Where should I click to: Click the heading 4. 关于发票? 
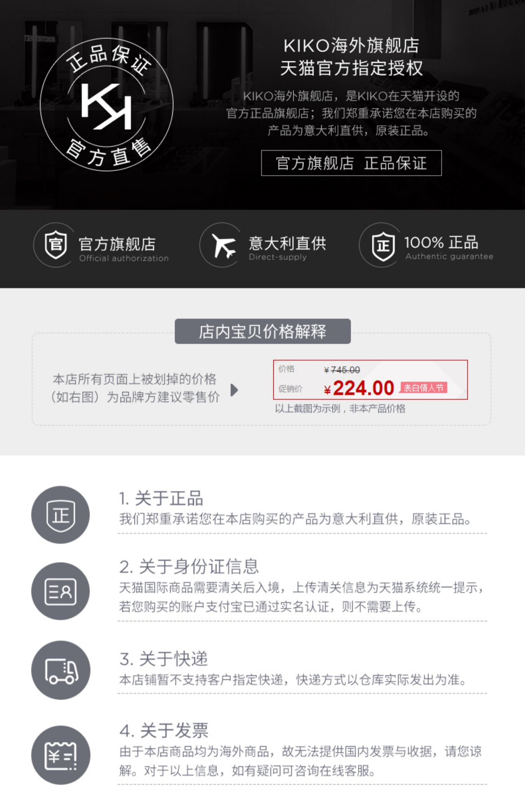[x=164, y=731]
